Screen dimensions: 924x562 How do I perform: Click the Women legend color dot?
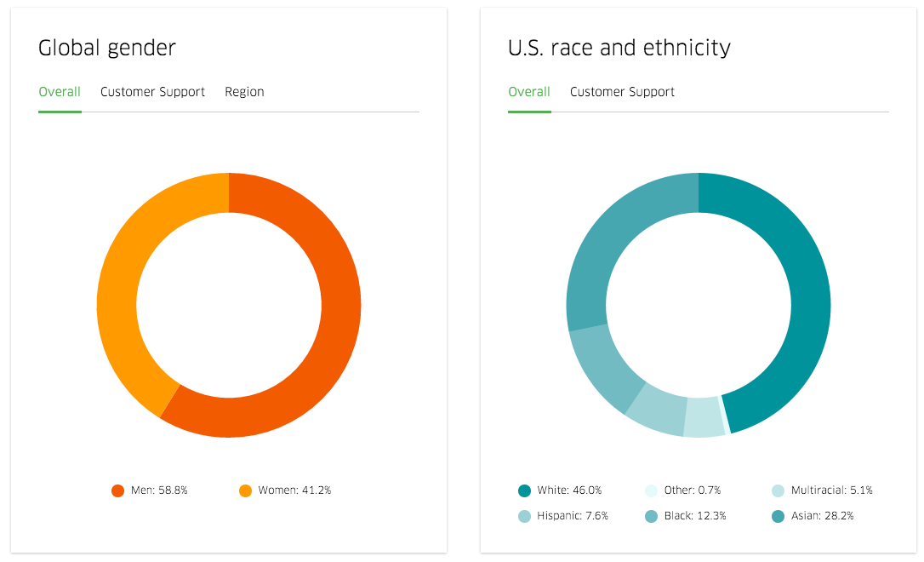[x=245, y=490]
